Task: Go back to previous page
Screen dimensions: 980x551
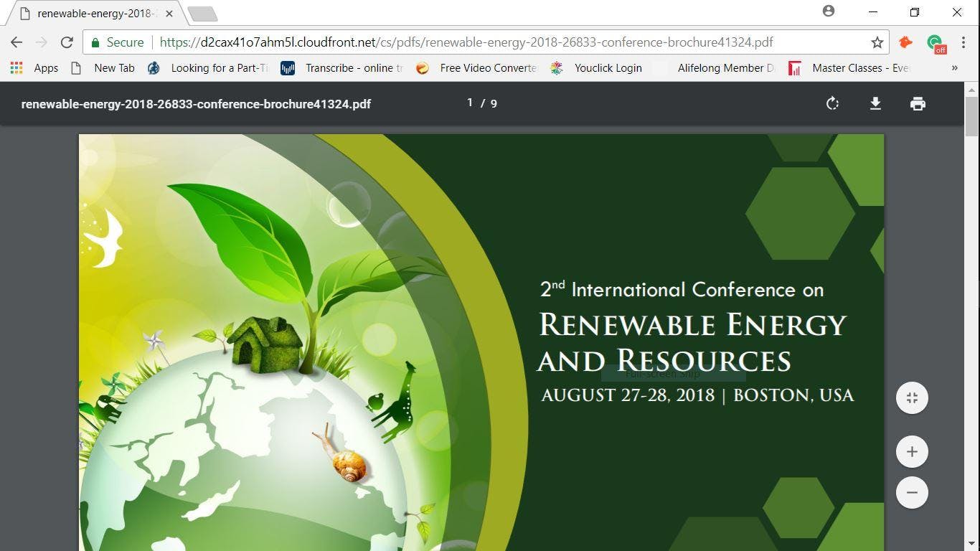Action: pyautogui.click(x=17, y=42)
